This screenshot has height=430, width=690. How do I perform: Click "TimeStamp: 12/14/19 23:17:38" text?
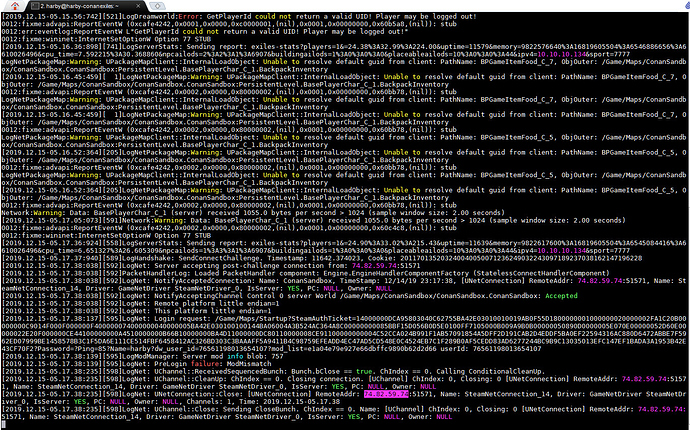pyautogui.click(x=398, y=281)
